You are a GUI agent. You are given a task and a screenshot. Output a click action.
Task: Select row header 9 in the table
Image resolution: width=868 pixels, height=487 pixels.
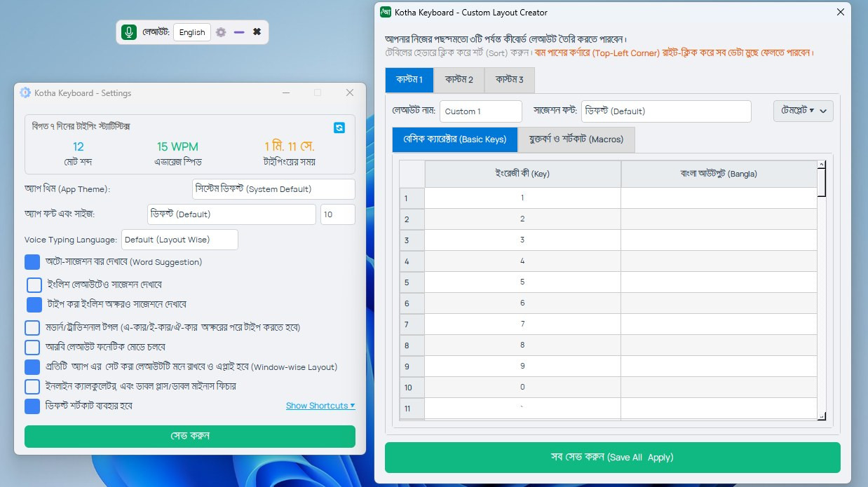[x=412, y=366]
